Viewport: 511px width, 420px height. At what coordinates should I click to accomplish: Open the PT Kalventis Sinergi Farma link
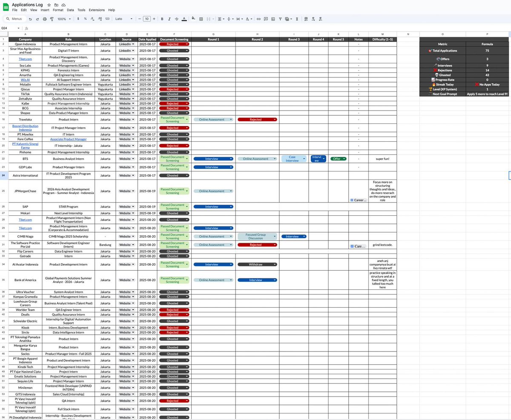click(x=25, y=146)
